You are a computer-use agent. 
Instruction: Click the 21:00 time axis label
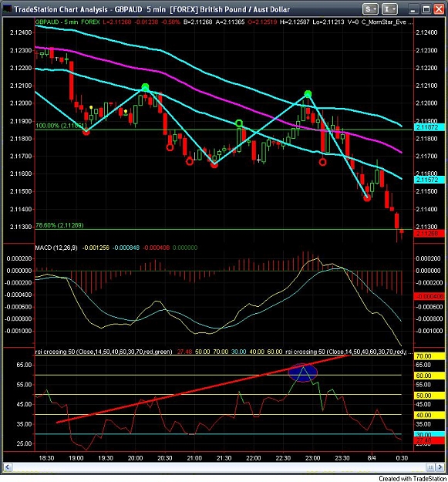(x=194, y=458)
